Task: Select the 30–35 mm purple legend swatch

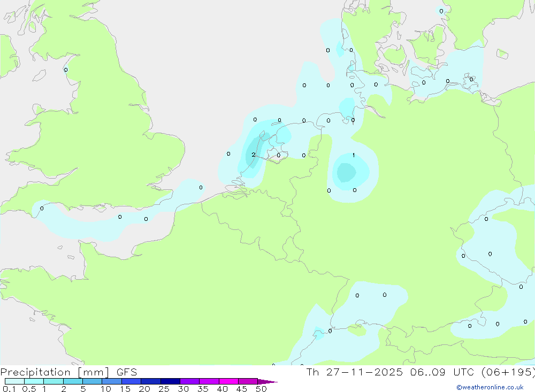Action: [190, 381]
